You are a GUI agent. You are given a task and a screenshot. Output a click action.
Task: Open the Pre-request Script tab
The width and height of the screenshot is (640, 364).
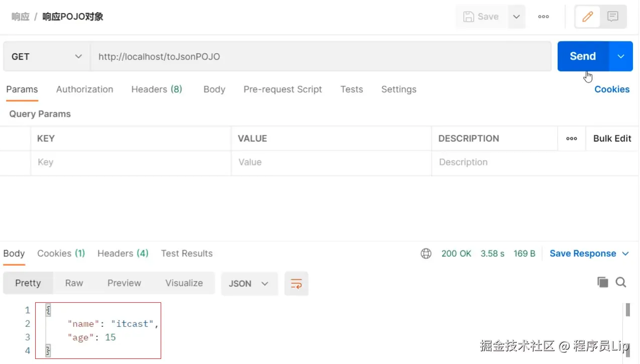click(x=283, y=89)
